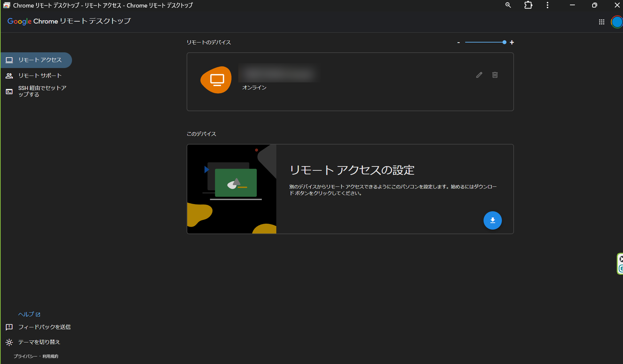Viewport: 623px width, 364px height.
Task: Click the people icon for リモート サポート
Action: click(9, 76)
